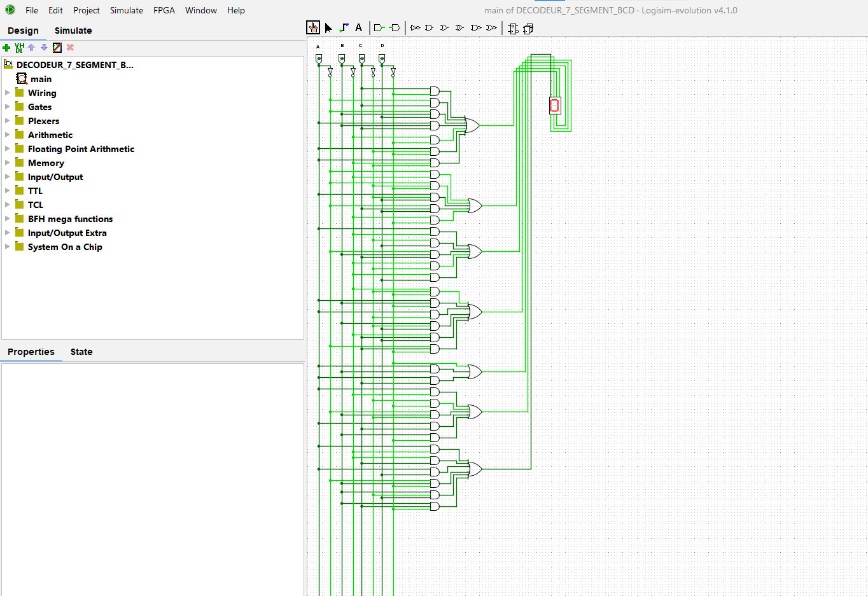Expand the TCL library
This screenshot has width=868, height=596.
click(x=8, y=205)
